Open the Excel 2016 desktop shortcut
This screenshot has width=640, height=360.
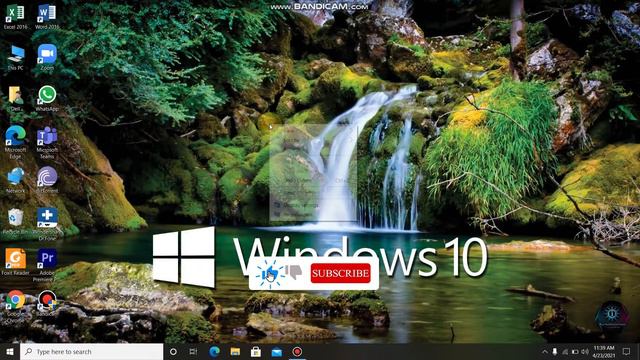point(15,16)
